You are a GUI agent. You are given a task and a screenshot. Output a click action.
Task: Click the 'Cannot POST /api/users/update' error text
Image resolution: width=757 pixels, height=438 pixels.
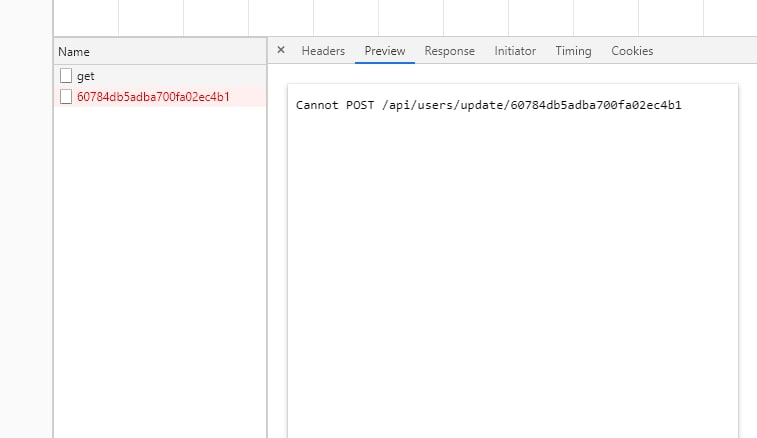[489, 105]
